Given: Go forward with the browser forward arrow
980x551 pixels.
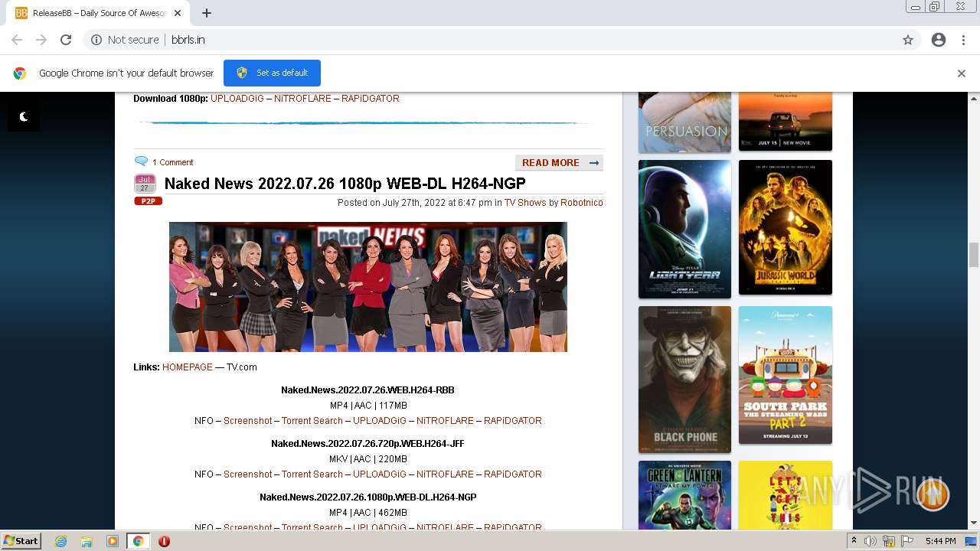Looking at the screenshot, I should tap(41, 40).
